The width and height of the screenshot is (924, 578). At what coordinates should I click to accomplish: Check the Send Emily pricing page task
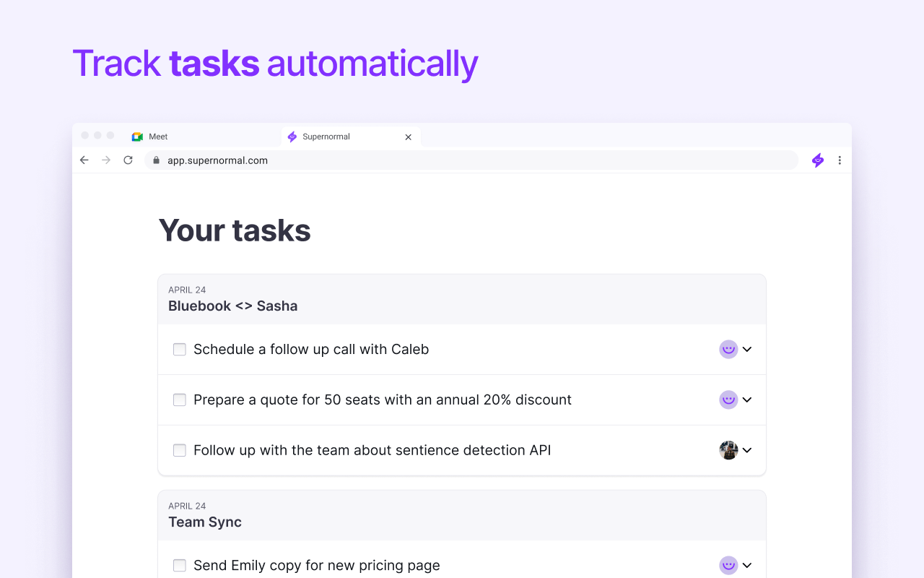(x=179, y=566)
